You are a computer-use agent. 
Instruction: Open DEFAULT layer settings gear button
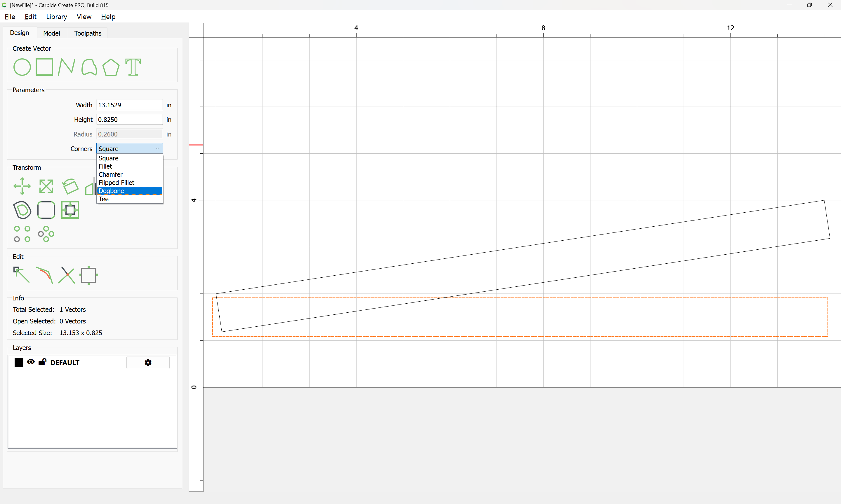click(148, 363)
